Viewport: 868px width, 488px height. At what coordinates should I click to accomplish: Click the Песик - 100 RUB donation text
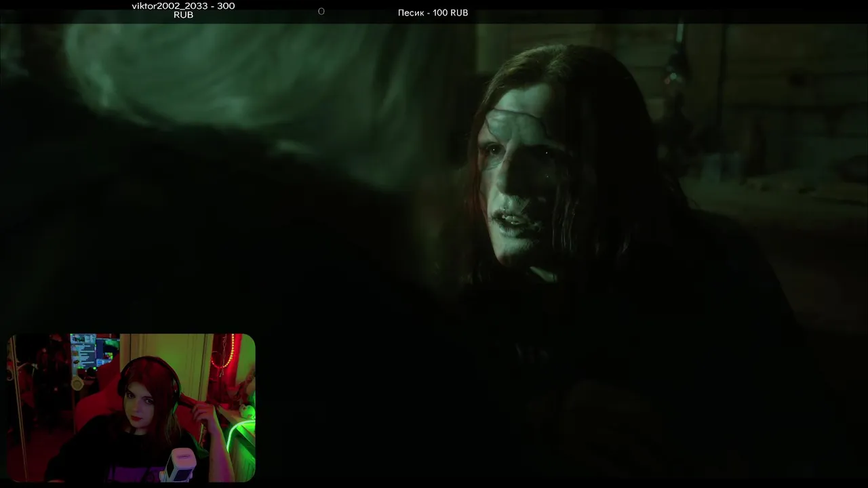click(433, 13)
